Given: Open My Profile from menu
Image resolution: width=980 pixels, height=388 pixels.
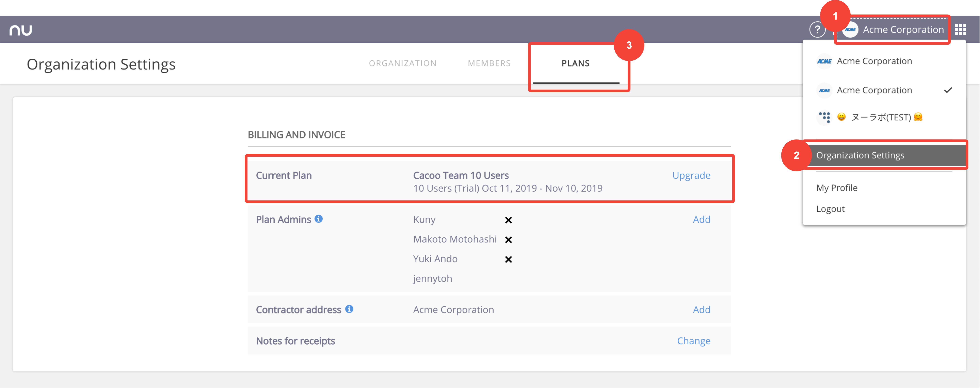Looking at the screenshot, I should point(837,188).
